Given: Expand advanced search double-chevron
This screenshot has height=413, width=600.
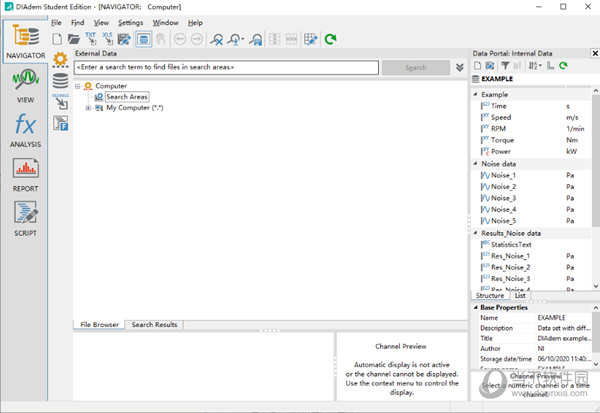Looking at the screenshot, I should 459,68.
